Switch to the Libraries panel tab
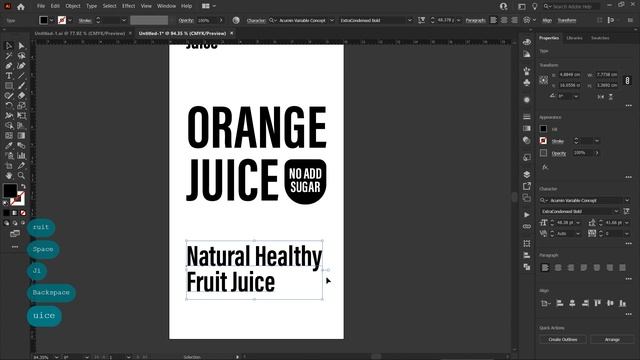Viewport: 640px width, 360px height. (574, 38)
